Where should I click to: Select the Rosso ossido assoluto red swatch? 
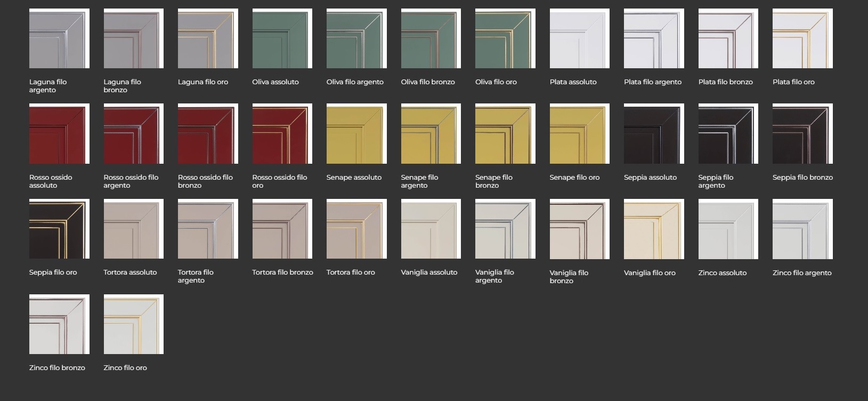59,134
